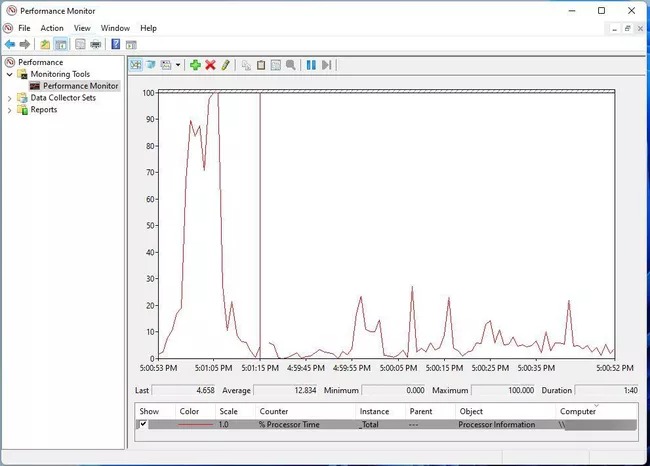Toggle Show/Hide Action Pane toolbar icon
This screenshot has height=466, width=650.
coord(131,44)
